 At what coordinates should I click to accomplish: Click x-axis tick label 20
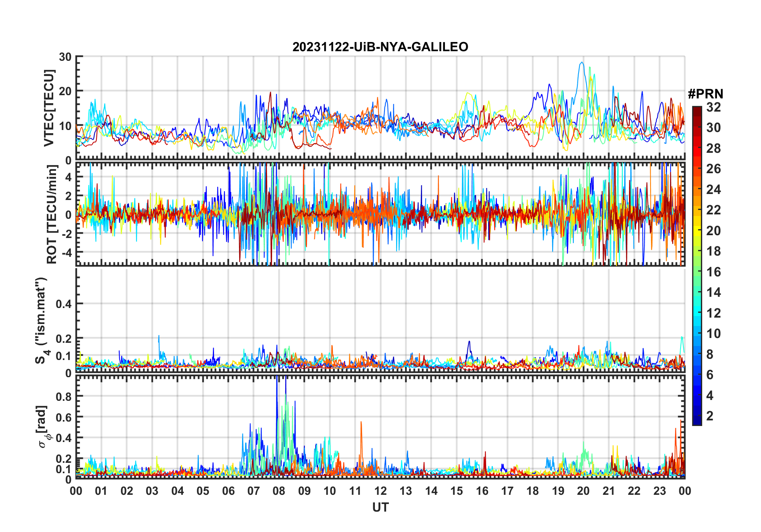(x=583, y=491)
